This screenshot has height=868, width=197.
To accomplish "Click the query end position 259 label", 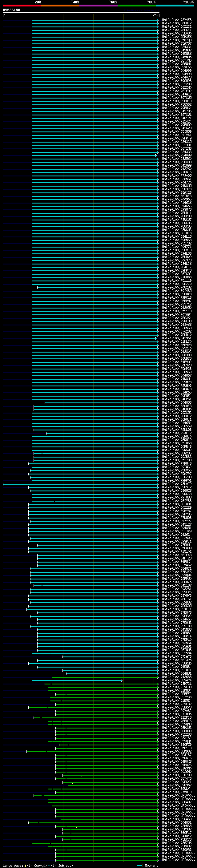I will point(155,15).
